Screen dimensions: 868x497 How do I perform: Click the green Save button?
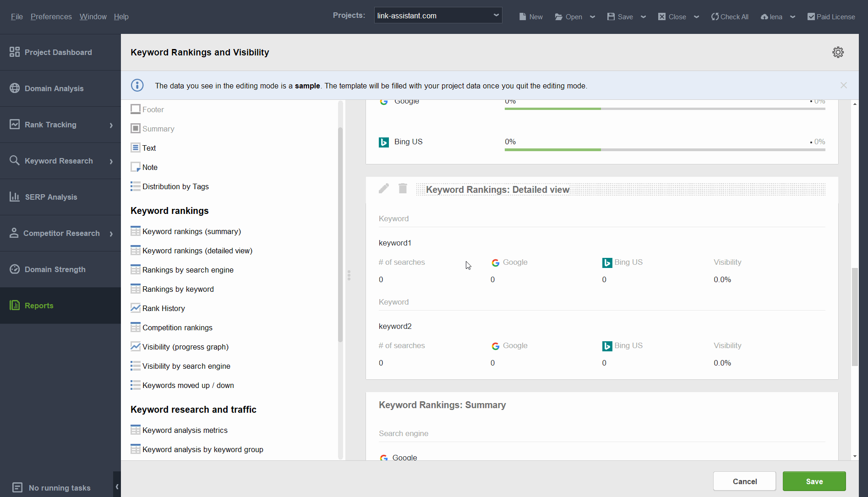[814, 481]
